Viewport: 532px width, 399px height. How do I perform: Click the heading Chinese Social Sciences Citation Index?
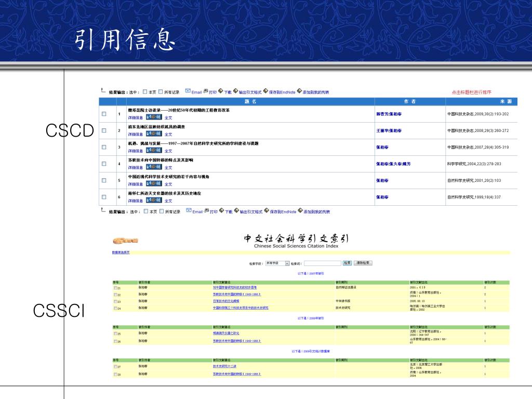click(296, 246)
